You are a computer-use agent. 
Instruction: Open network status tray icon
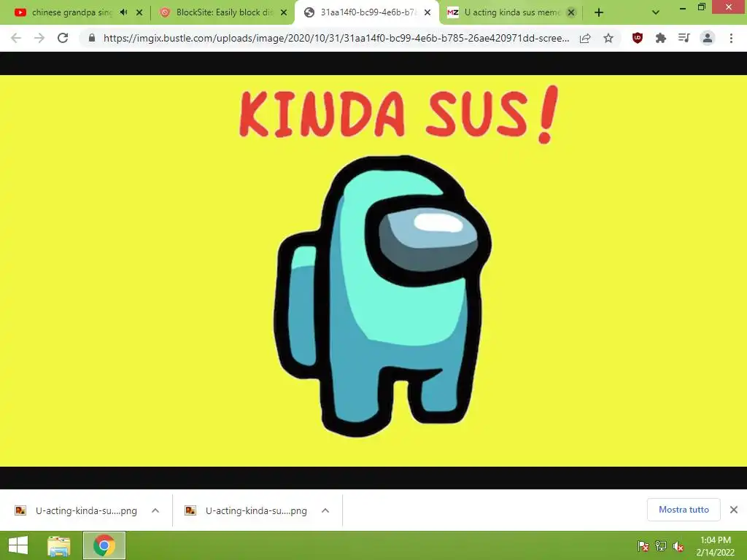pyautogui.click(x=661, y=546)
